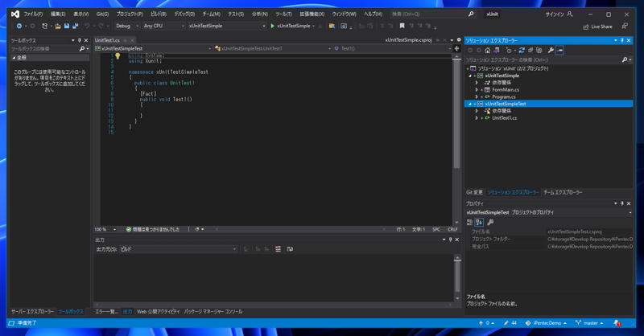
Task: Switch to the チーム エクスプローラー tab
Action: tap(563, 192)
